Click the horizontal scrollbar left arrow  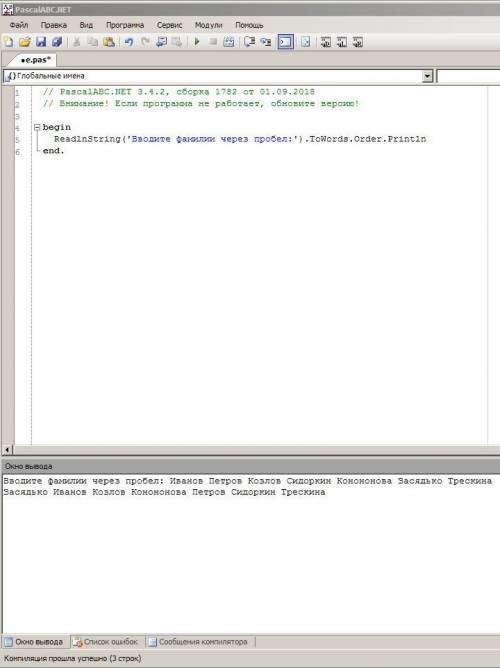(x=7, y=449)
